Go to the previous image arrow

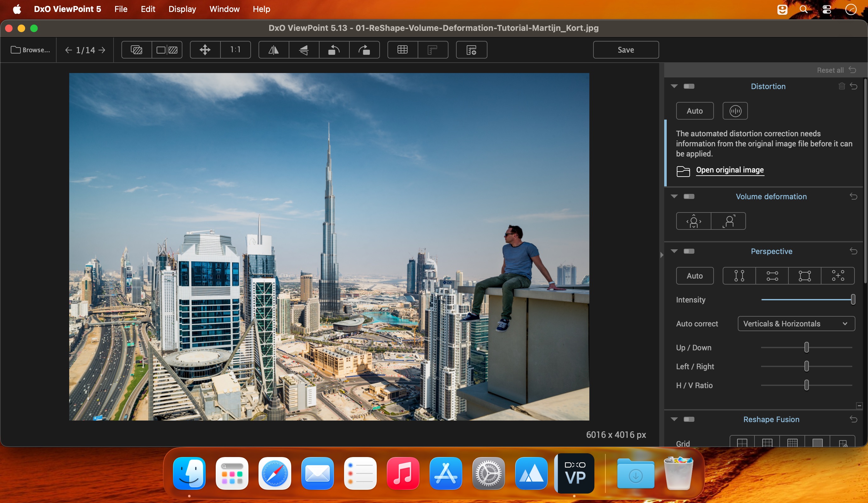[69, 50]
